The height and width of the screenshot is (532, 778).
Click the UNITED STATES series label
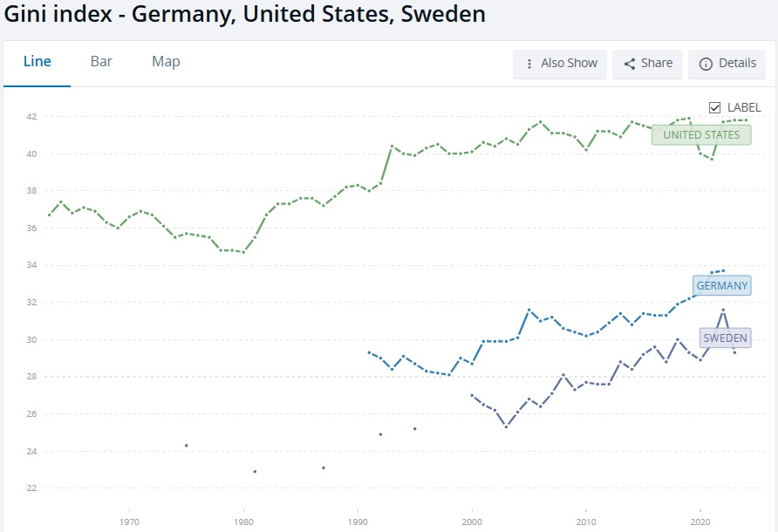point(701,134)
